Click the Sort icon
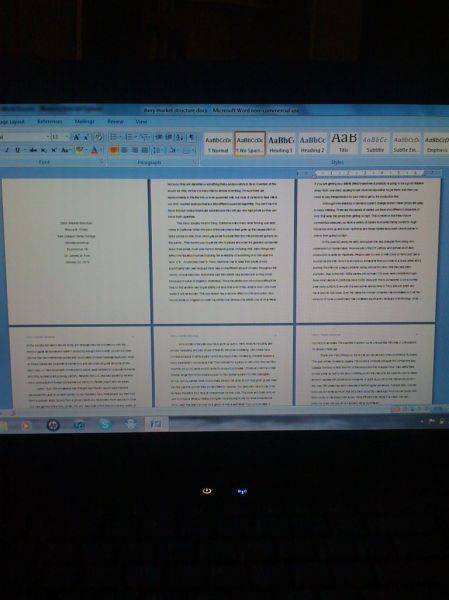 pos(180,137)
